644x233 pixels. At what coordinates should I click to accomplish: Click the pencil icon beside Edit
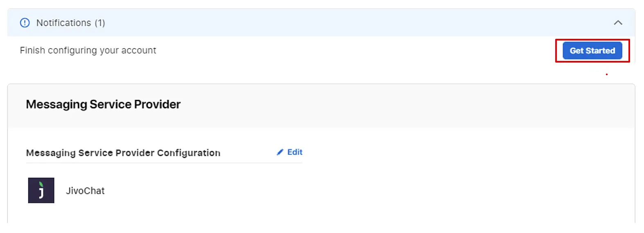coord(280,152)
